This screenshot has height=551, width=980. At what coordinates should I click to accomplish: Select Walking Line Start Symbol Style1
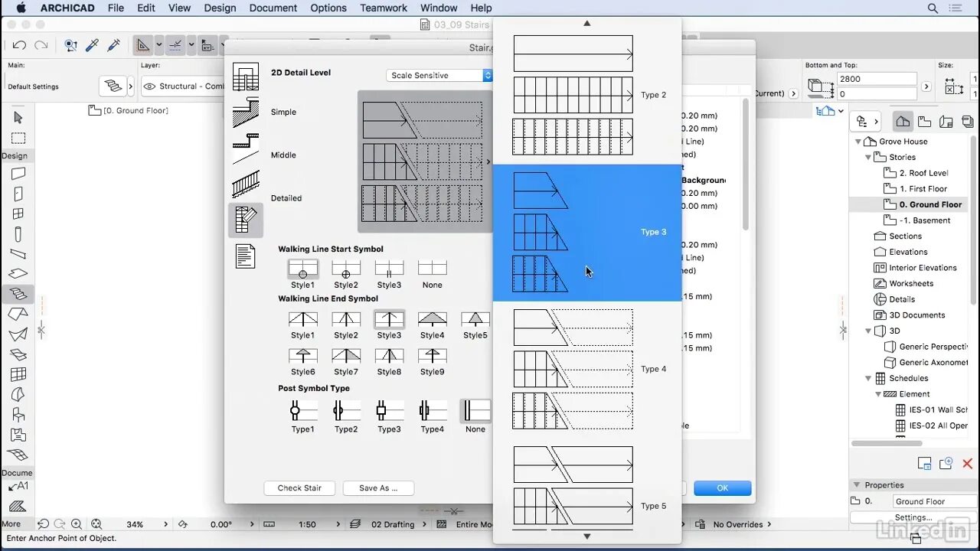302,274
